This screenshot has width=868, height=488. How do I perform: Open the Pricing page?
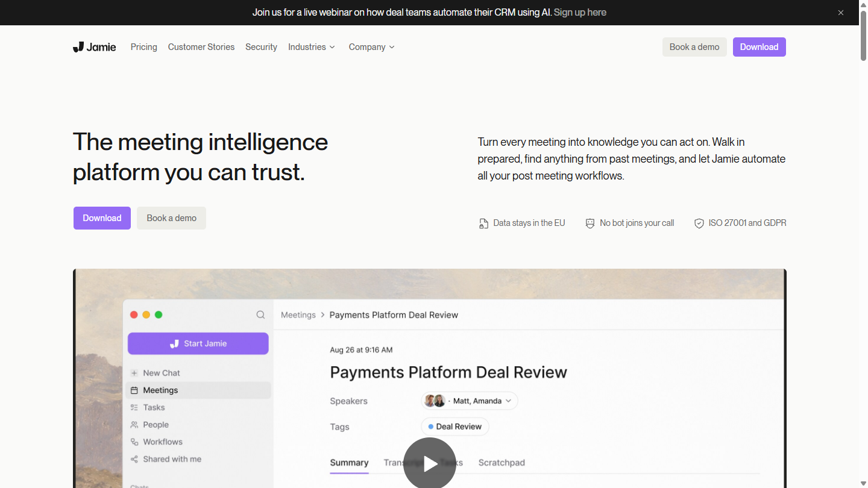(144, 47)
